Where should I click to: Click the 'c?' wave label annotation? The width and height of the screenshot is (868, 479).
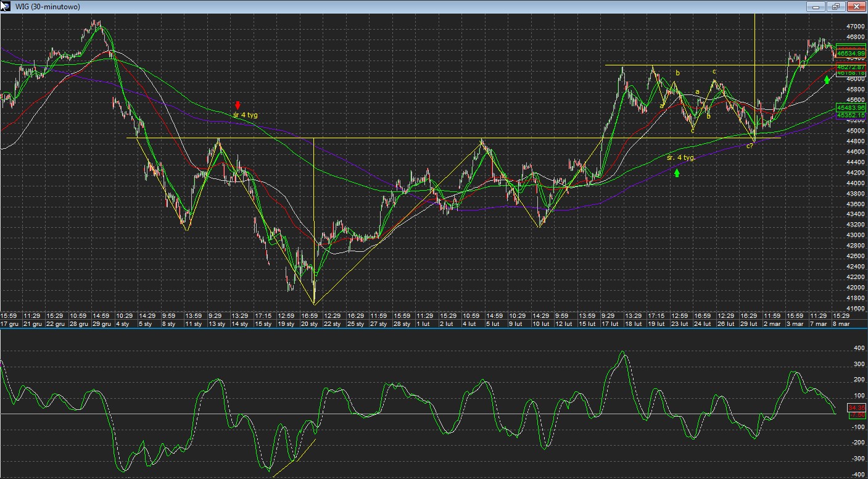point(750,146)
